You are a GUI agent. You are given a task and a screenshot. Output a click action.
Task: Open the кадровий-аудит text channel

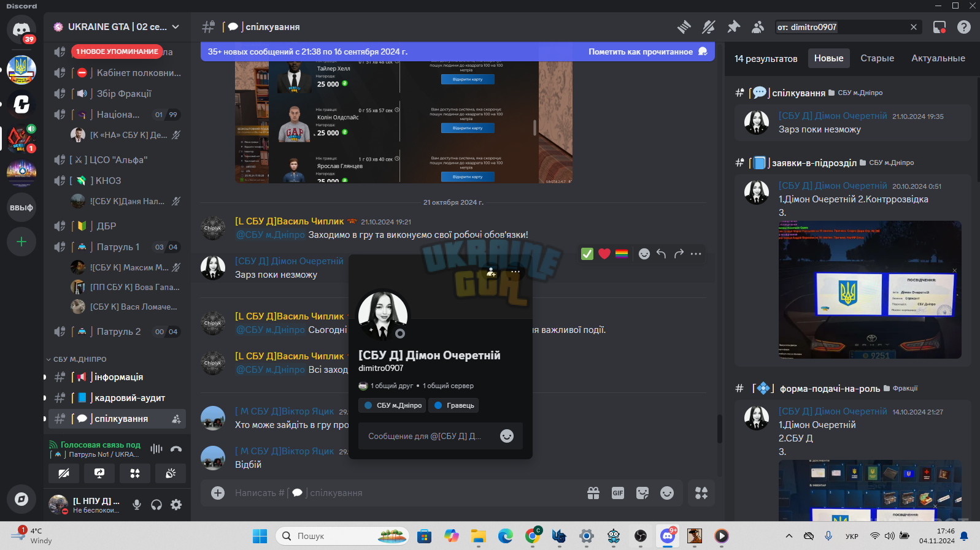117,398
